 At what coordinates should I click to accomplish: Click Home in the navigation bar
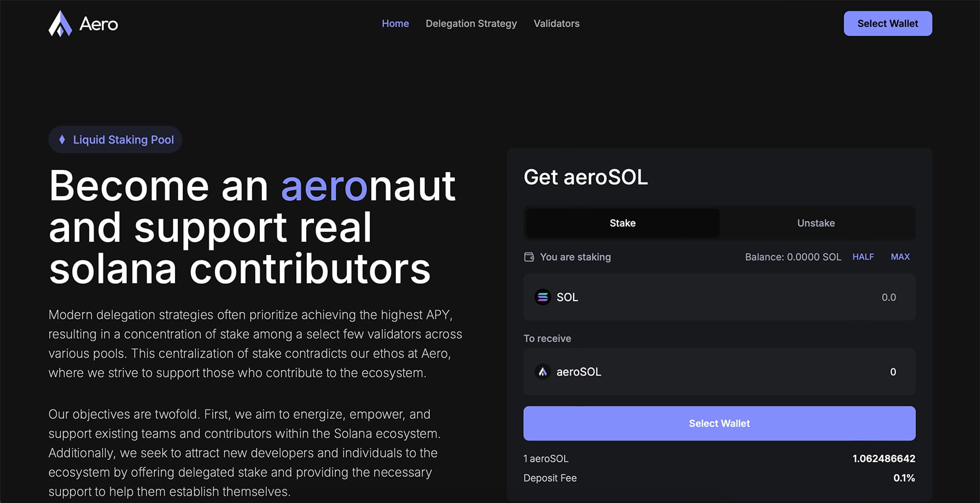[395, 24]
